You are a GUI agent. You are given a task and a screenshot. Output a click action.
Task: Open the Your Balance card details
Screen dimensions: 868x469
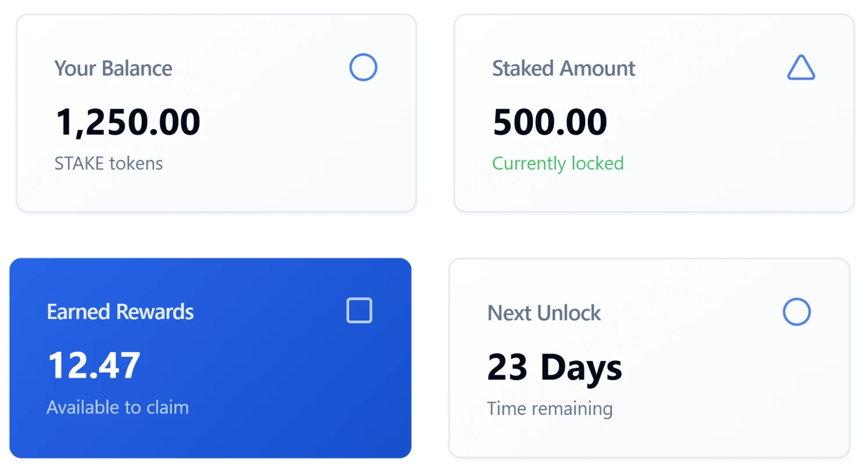[x=216, y=113]
